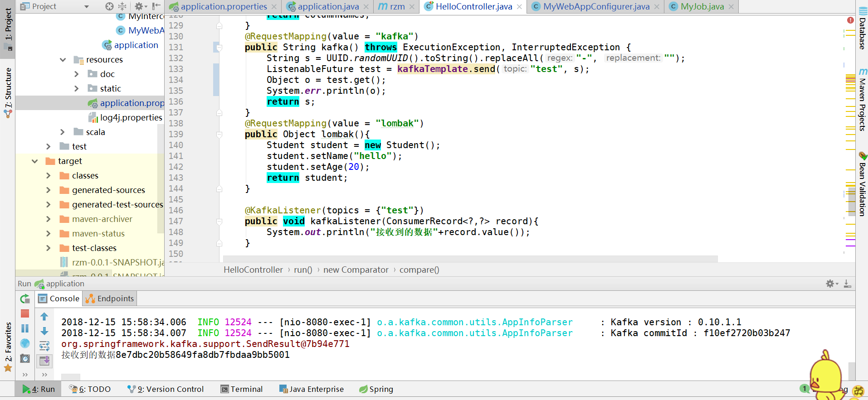Open the Spring tool window
The height and width of the screenshot is (400, 868).
pos(376,389)
